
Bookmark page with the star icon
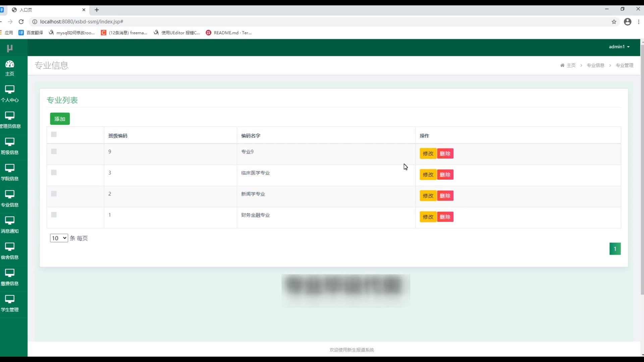click(614, 22)
